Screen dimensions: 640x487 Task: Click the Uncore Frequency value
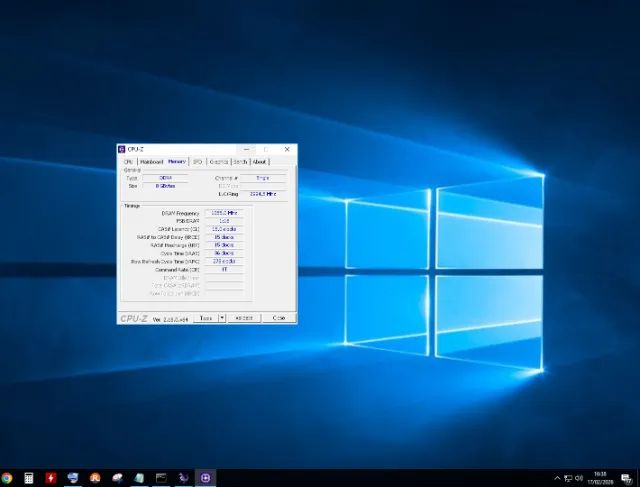(263, 194)
